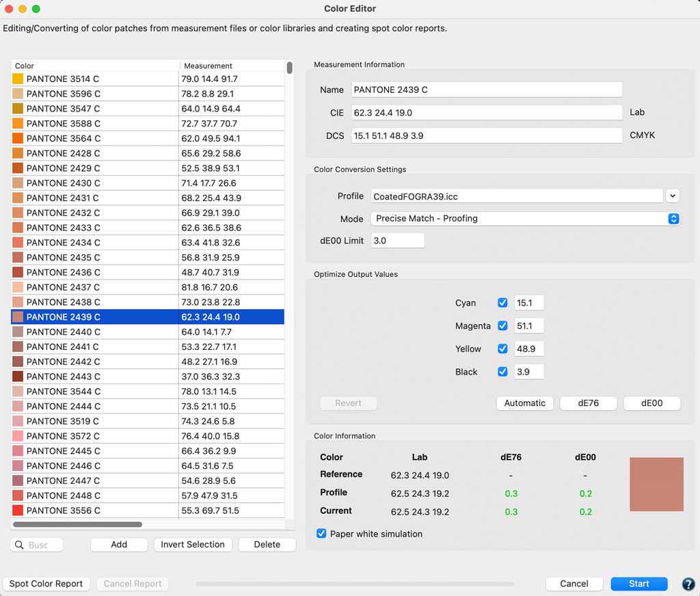Click the Measurement column header
This screenshot has height=596, width=700.
pyautogui.click(x=232, y=66)
